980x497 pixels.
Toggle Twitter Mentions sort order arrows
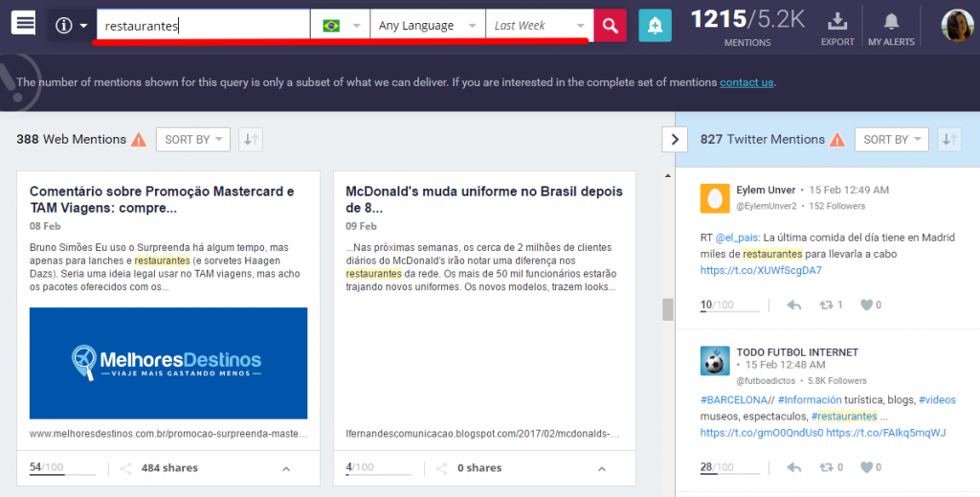click(949, 140)
